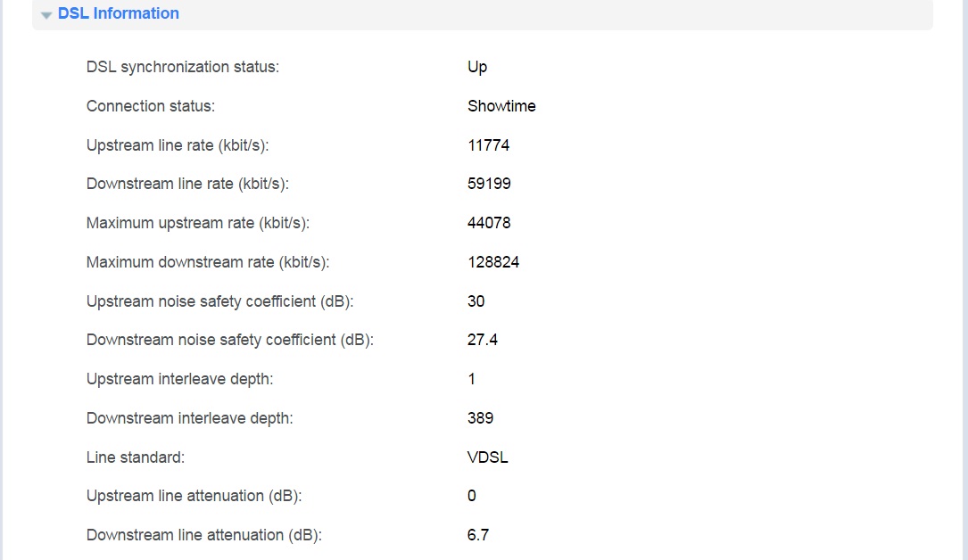Select the Showtime connection status value
Image resolution: width=968 pixels, height=560 pixels.
[501, 106]
